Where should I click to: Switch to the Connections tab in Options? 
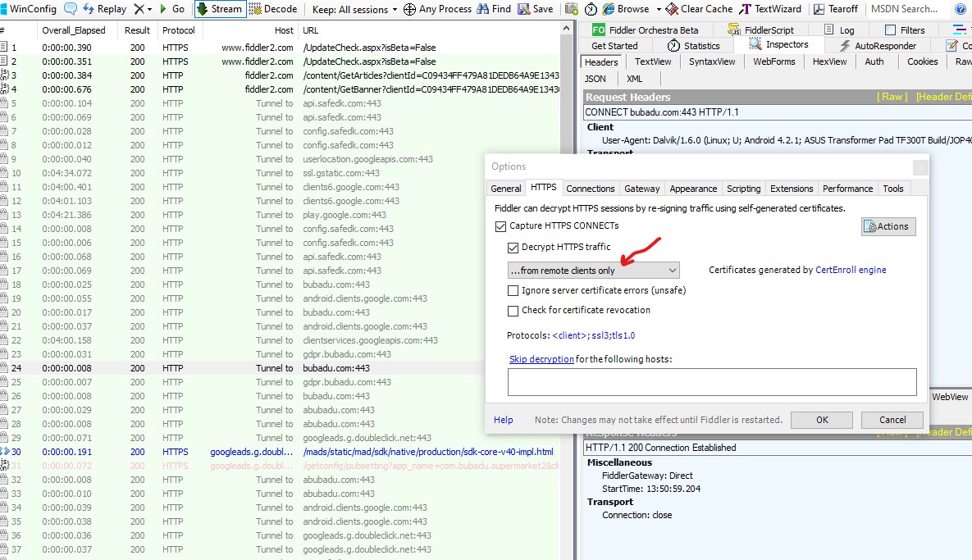[590, 189]
